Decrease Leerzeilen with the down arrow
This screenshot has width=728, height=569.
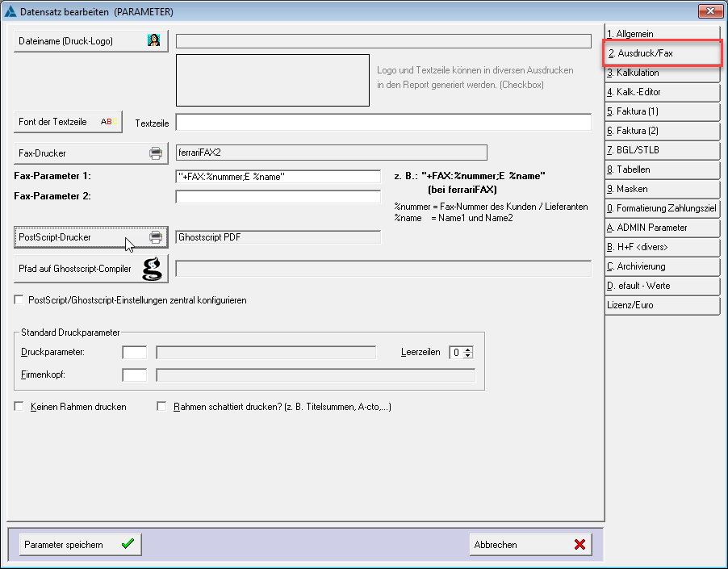[x=468, y=355]
